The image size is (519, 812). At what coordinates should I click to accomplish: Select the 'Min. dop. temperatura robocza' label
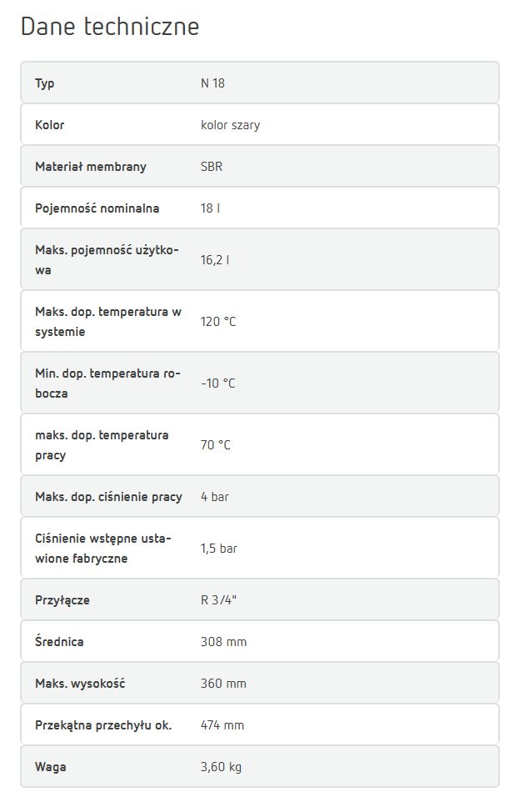[107, 383]
